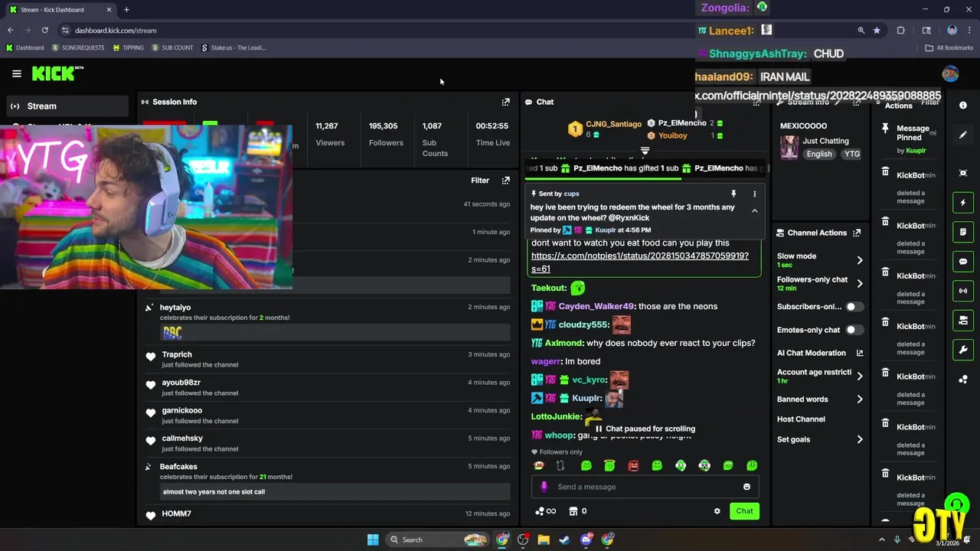Image resolution: width=980 pixels, height=551 pixels.
Task: Click the taskbar Search box
Action: coord(436,540)
